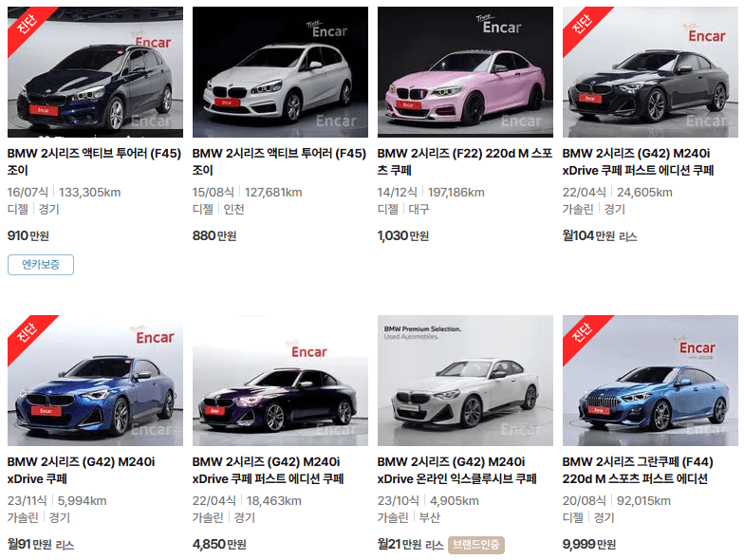This screenshot has width=744, height=560.
Task: Open the blue M240i xDrive coupe photo, 23/11식
Action: point(95,381)
